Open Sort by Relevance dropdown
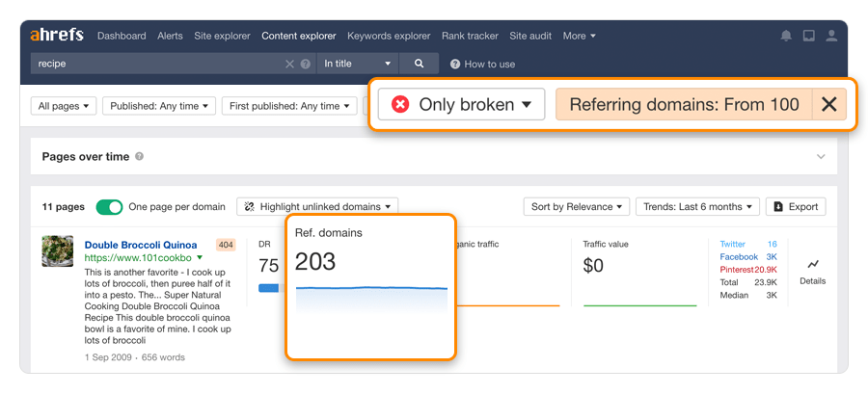This screenshot has width=868, height=394. (x=577, y=207)
